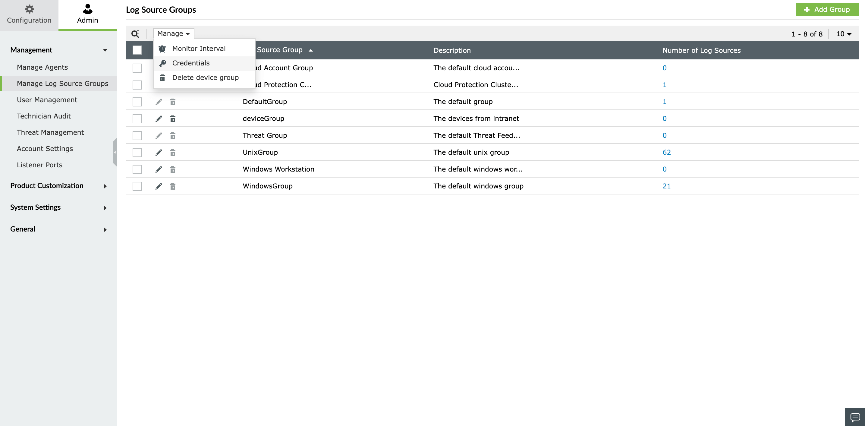Open Listener Ports in the sidebar
The width and height of the screenshot is (868, 426).
click(x=40, y=165)
